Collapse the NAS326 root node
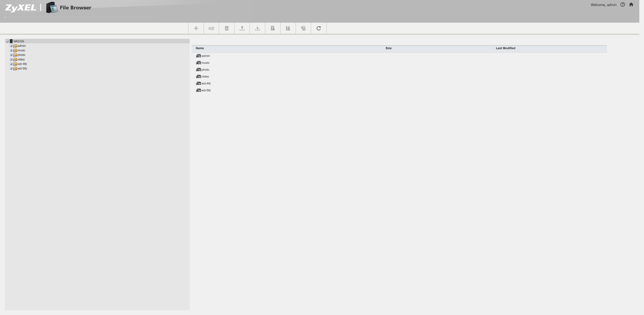The width and height of the screenshot is (644, 315). (7, 41)
